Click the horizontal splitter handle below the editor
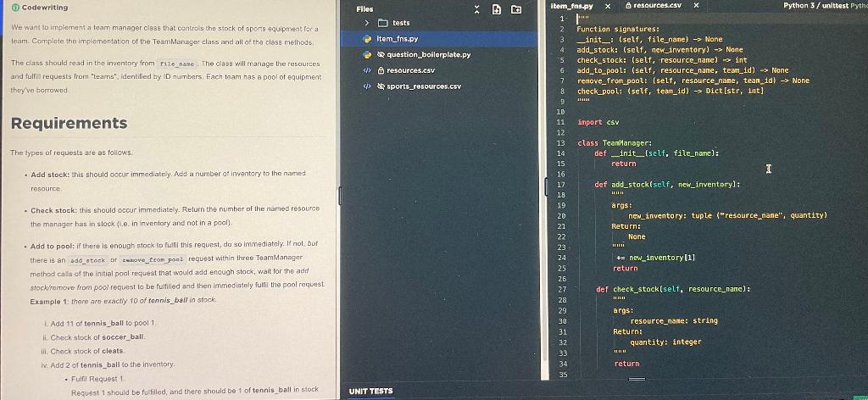 coord(637,380)
